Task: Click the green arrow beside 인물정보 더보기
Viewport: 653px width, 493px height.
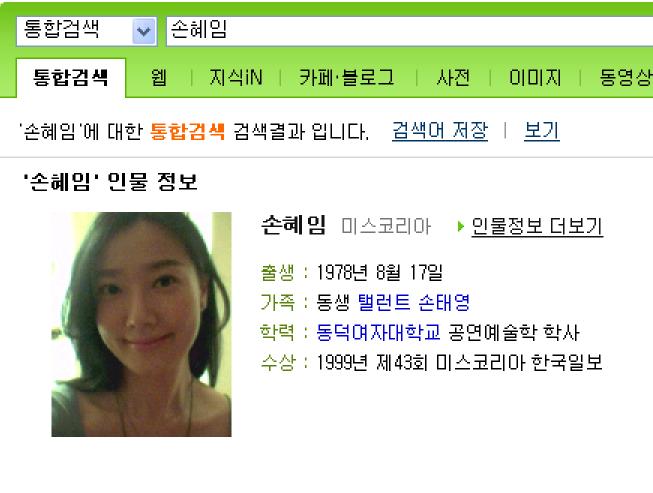Action: (x=461, y=227)
